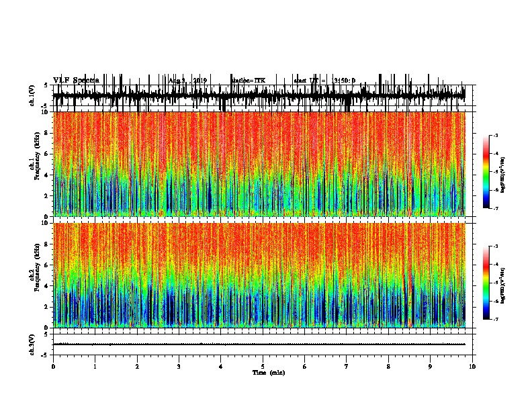Click the ch.2 spectrogram "6" kHz tick label
This screenshot has width=532, height=411.
[x=46, y=265]
